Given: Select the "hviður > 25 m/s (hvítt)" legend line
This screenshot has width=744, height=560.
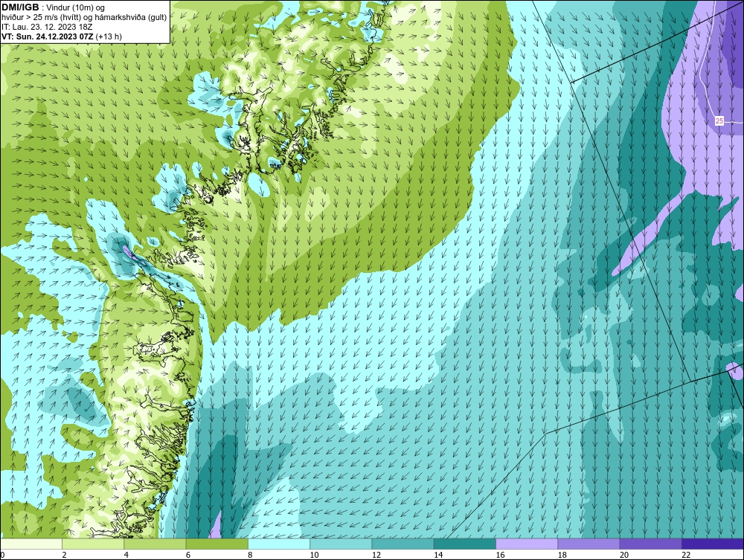Looking at the screenshot, I should coord(40,18).
